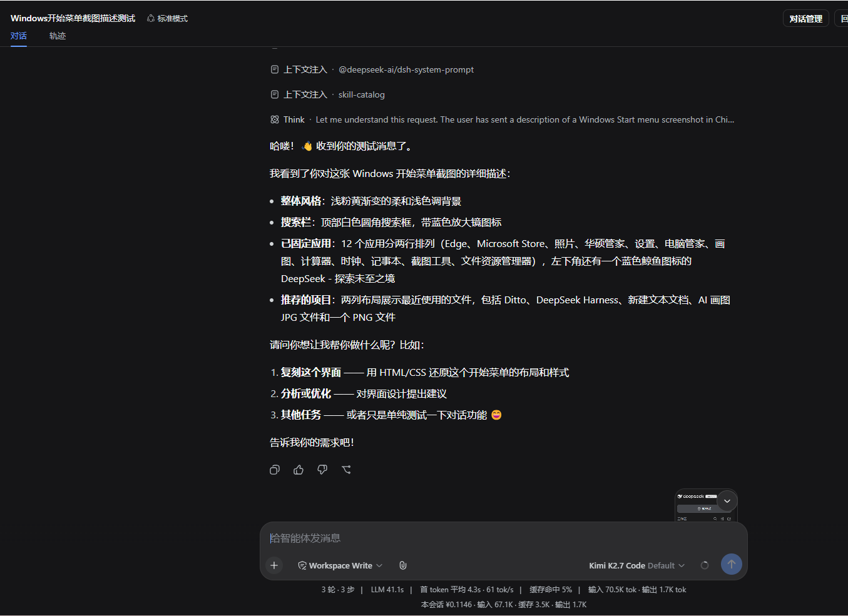Give the reply a thumbs down
Screen dimensions: 848x616
(x=322, y=470)
